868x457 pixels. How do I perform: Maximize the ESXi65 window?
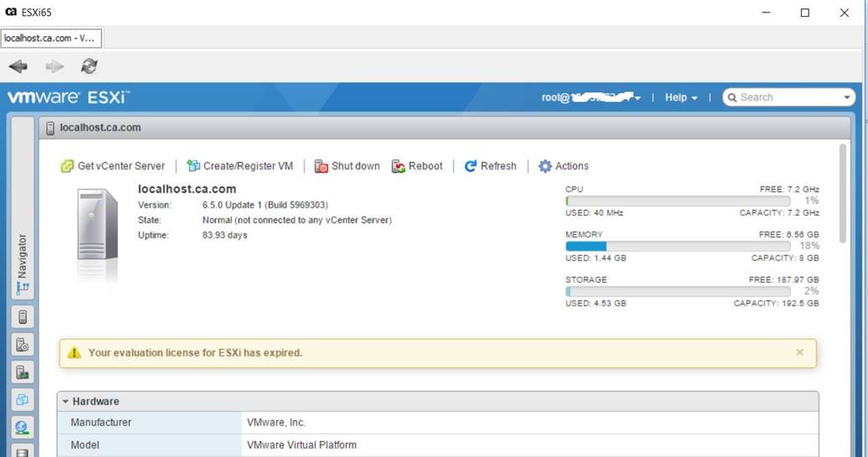pyautogui.click(x=805, y=13)
